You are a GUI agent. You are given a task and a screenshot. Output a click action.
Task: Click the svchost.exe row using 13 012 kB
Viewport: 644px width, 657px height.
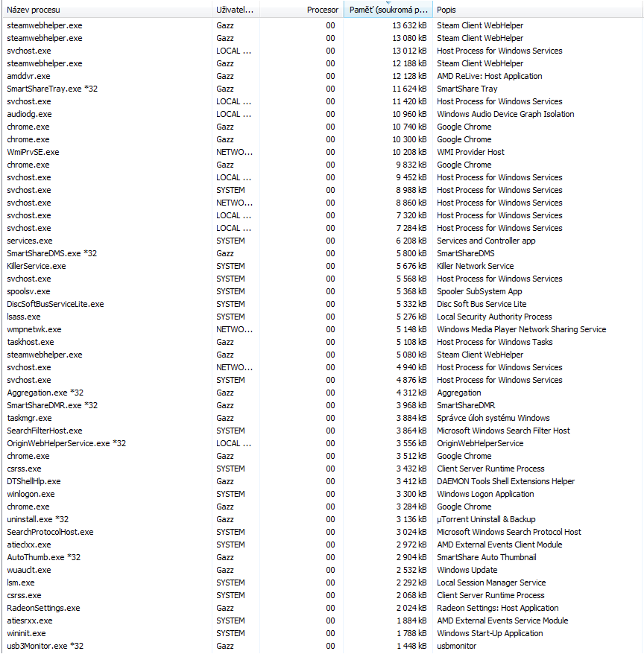coord(323,51)
